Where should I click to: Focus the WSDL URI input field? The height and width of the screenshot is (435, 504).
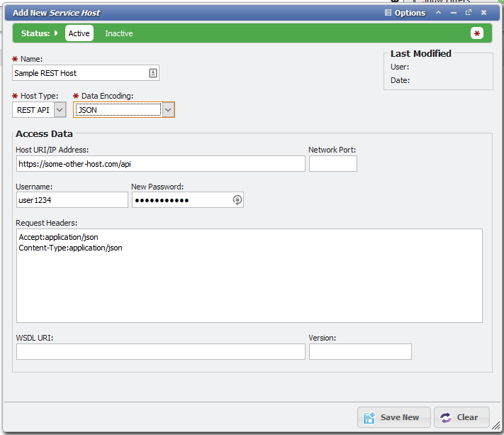tap(160, 352)
